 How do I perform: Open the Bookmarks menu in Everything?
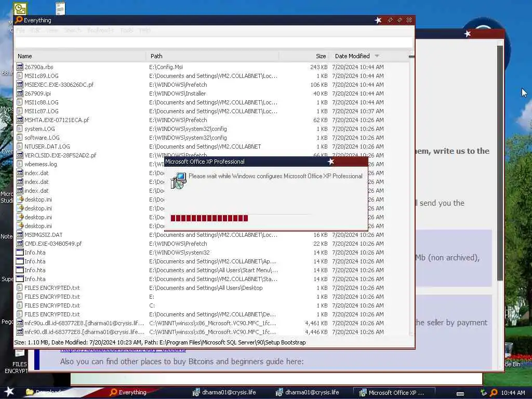(x=100, y=30)
